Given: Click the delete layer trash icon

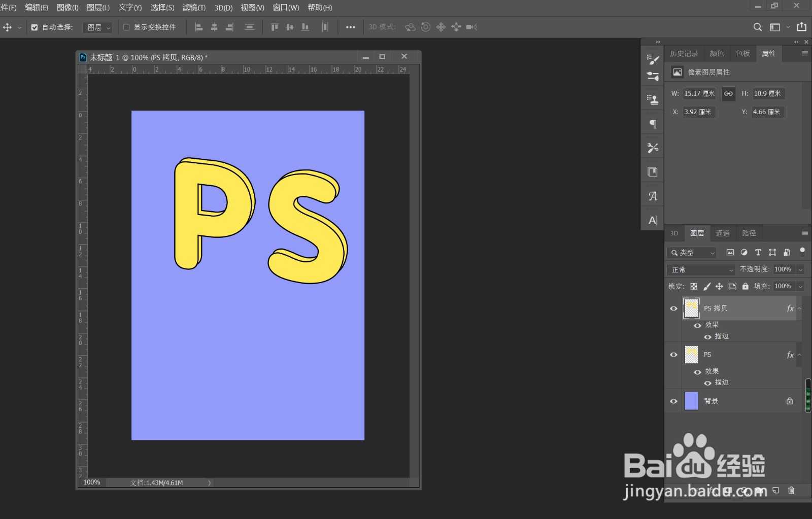Looking at the screenshot, I should click(791, 490).
